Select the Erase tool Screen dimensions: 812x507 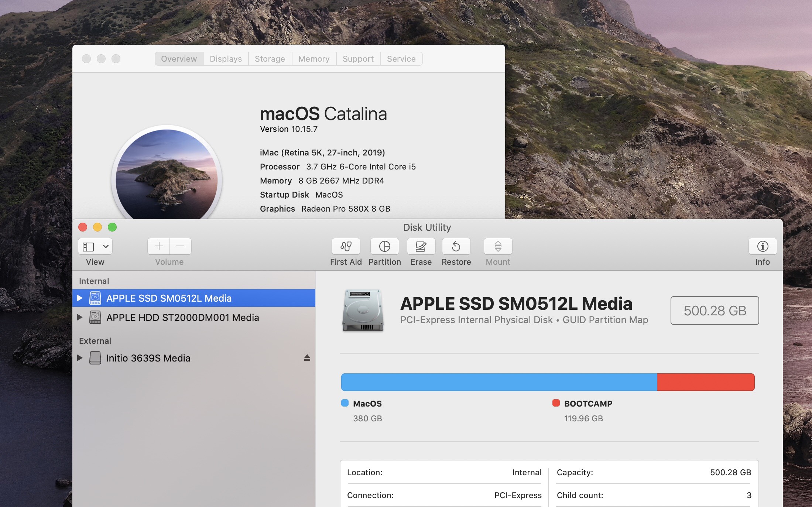421,246
